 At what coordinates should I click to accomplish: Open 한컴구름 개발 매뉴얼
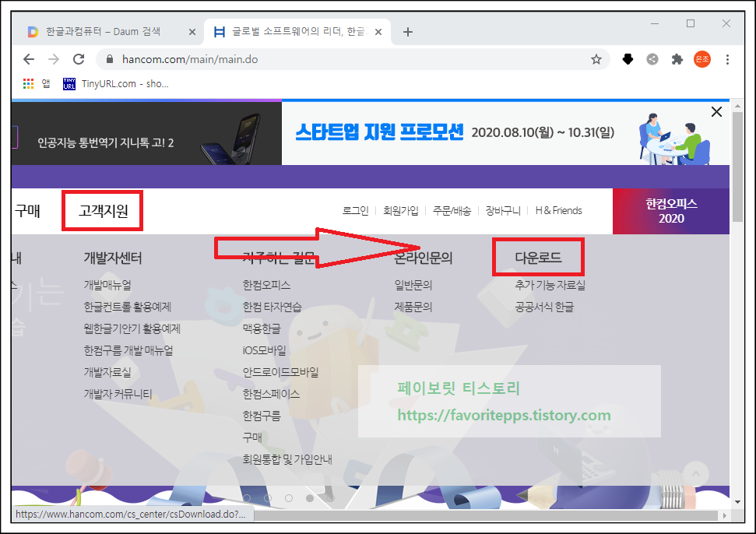(128, 350)
